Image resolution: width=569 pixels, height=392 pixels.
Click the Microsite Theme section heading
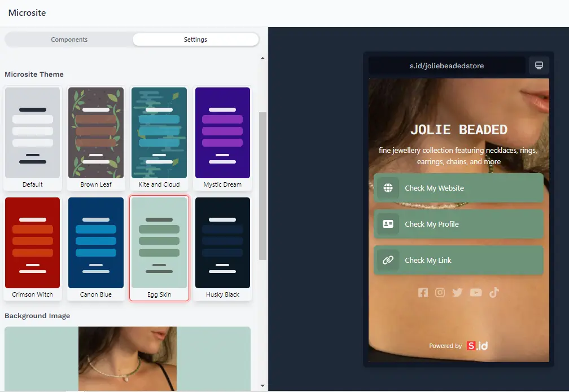pyautogui.click(x=34, y=74)
